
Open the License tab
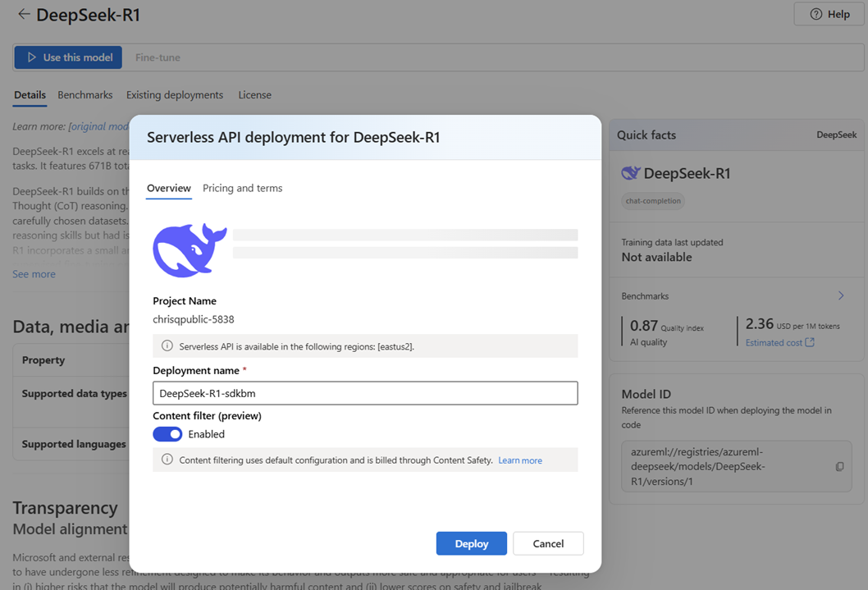click(x=254, y=94)
